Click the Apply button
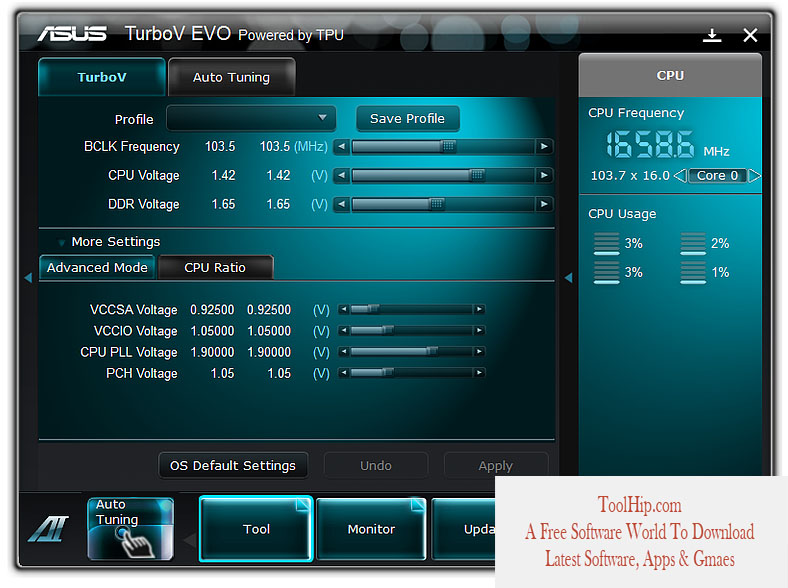The height and width of the screenshot is (588, 788). (496, 465)
